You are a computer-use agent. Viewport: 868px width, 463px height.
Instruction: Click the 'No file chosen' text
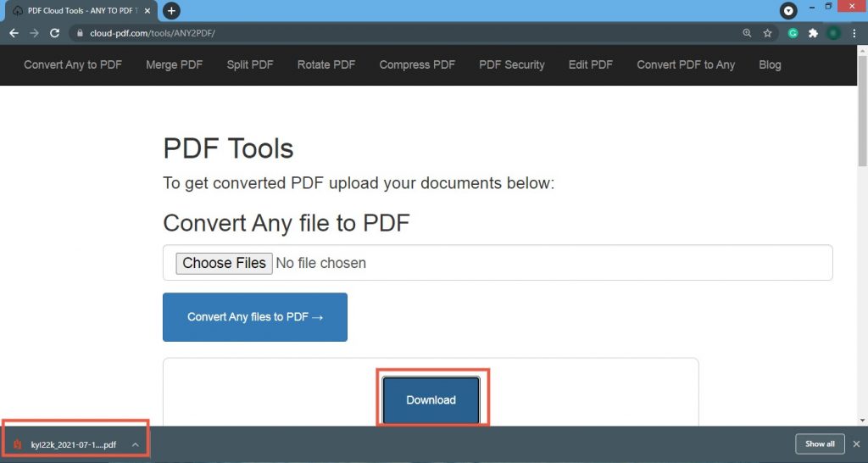[321, 263]
